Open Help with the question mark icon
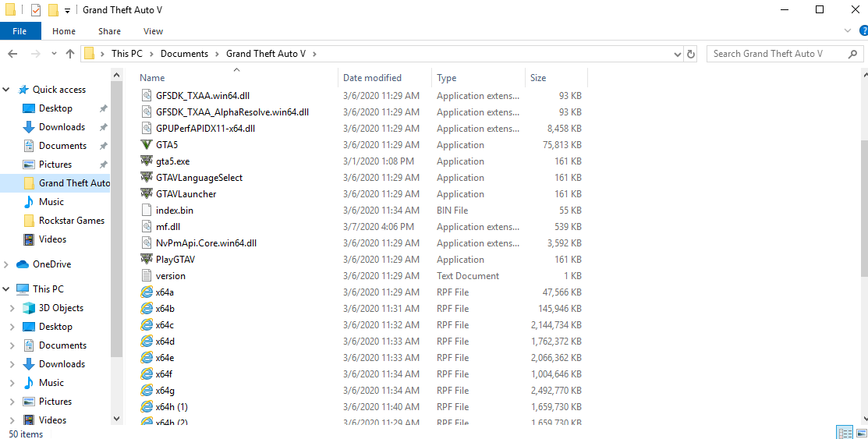The width and height of the screenshot is (868, 439). click(x=863, y=31)
